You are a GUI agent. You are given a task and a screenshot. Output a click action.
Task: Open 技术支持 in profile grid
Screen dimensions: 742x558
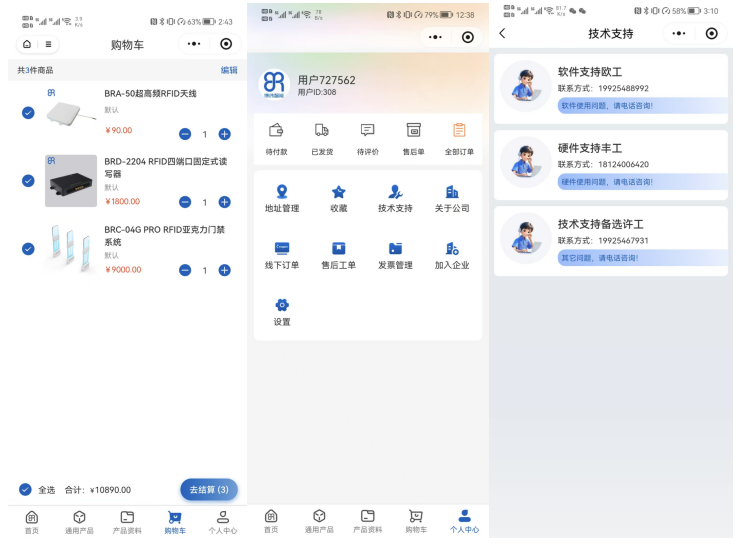click(395, 198)
